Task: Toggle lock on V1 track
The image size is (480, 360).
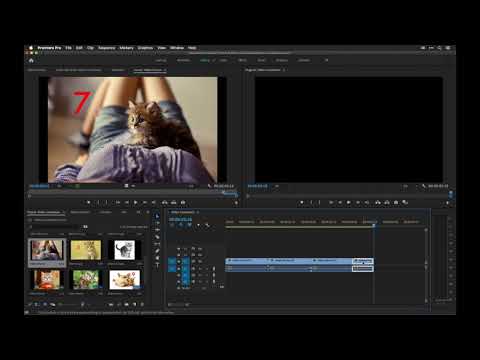Action: (179, 261)
